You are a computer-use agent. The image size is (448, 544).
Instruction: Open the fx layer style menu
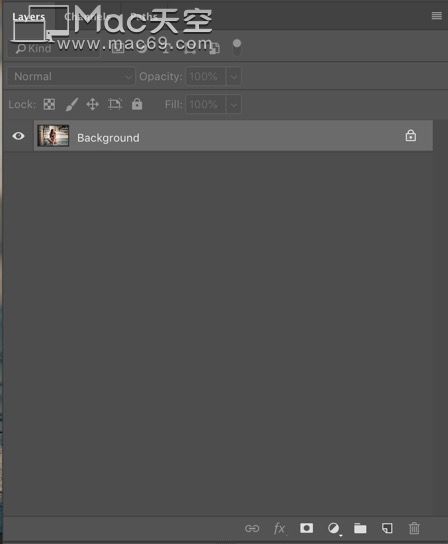coord(279,528)
